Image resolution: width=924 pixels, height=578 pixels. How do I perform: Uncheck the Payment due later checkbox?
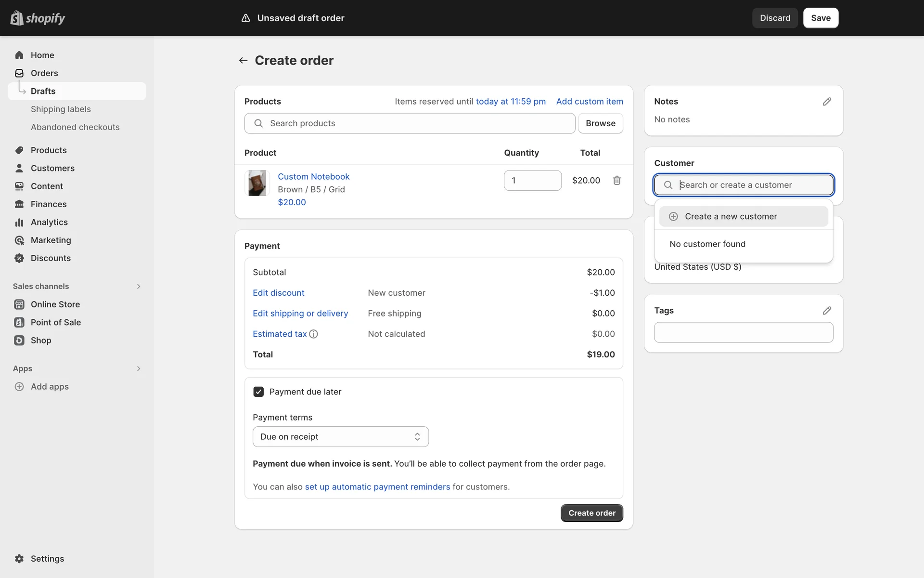[258, 392]
